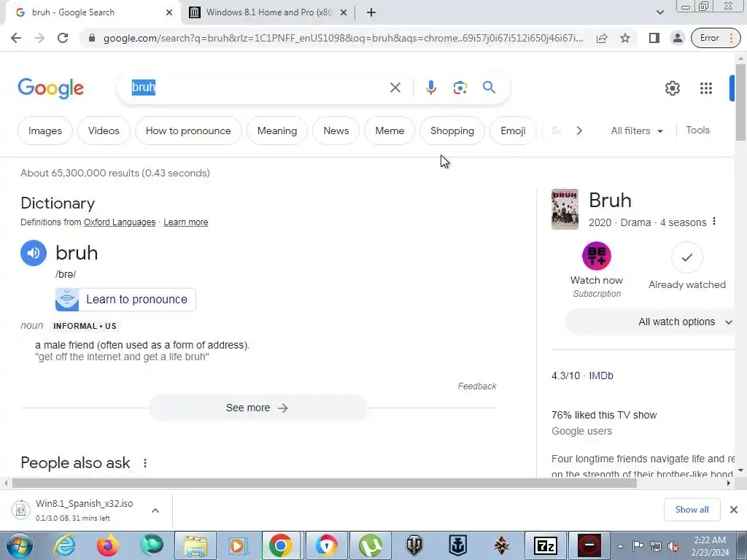Open a new tab with the plus icon
747x560 pixels.
[371, 12]
